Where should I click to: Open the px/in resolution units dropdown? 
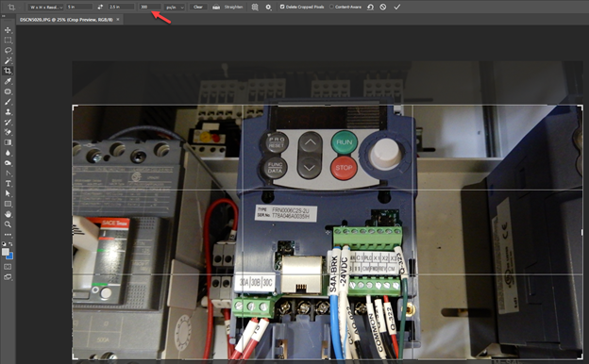tap(175, 7)
